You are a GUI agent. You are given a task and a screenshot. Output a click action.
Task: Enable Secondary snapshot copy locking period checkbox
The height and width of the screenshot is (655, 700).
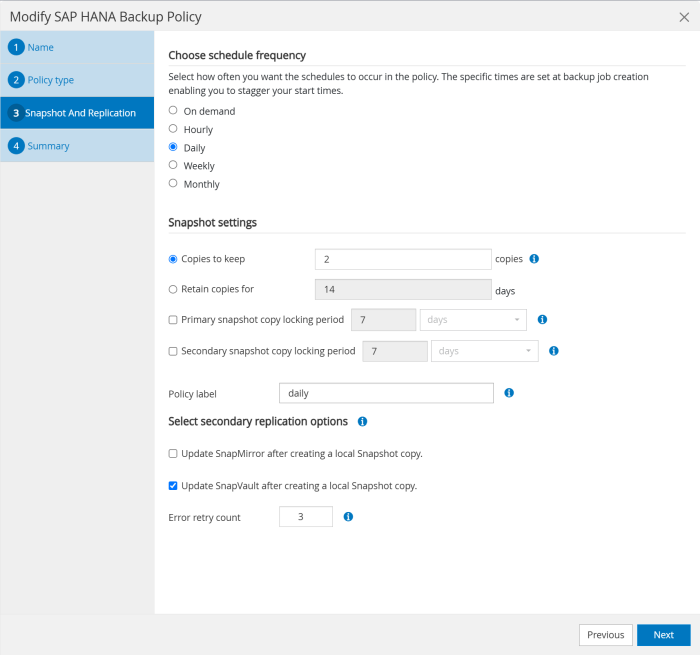[x=173, y=351]
